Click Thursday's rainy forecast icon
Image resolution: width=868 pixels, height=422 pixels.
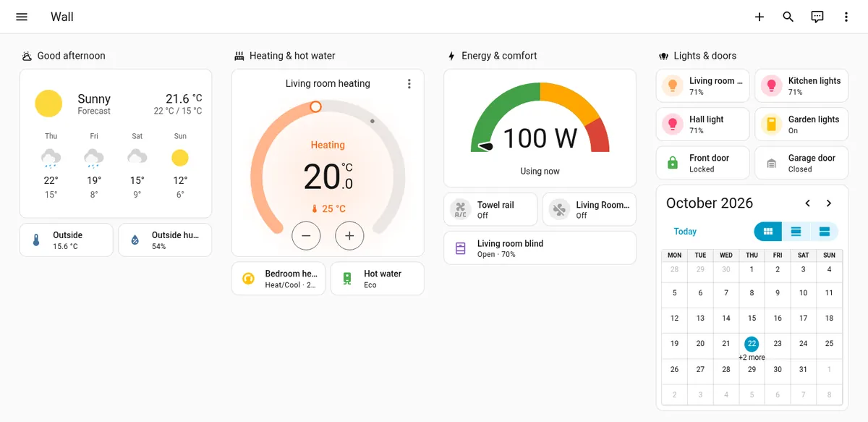point(51,158)
